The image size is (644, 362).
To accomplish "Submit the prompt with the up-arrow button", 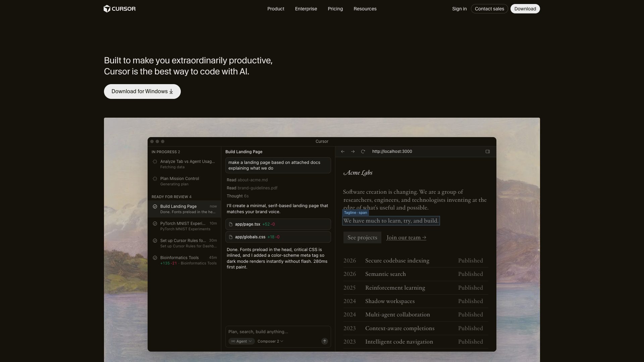I will [x=324, y=341].
